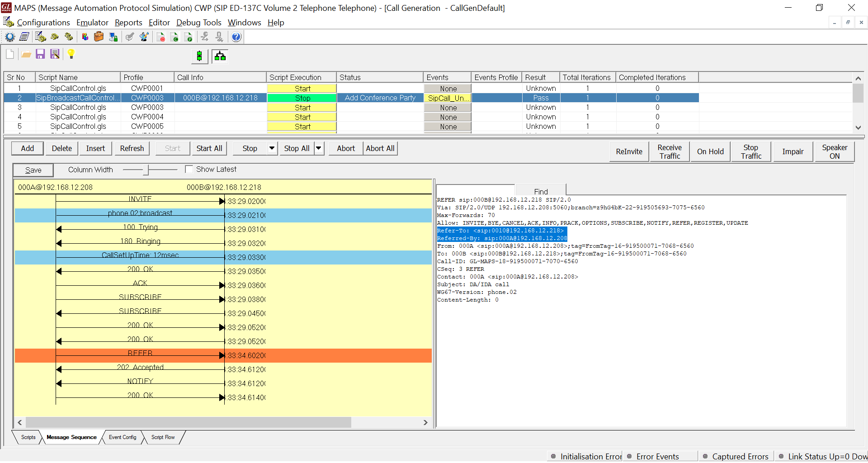This screenshot has width=868, height=463.
Task: Click the Start All button
Action: [x=209, y=148]
